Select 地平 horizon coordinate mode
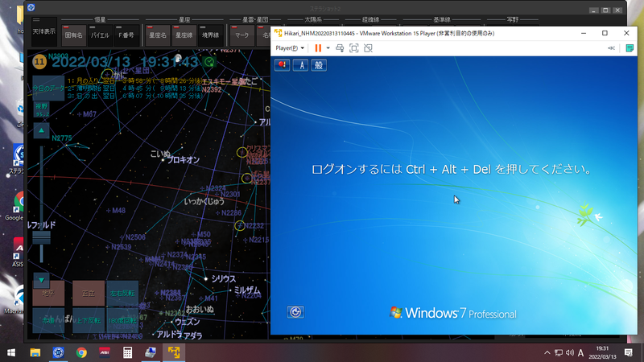The image size is (644, 362). 48,293
